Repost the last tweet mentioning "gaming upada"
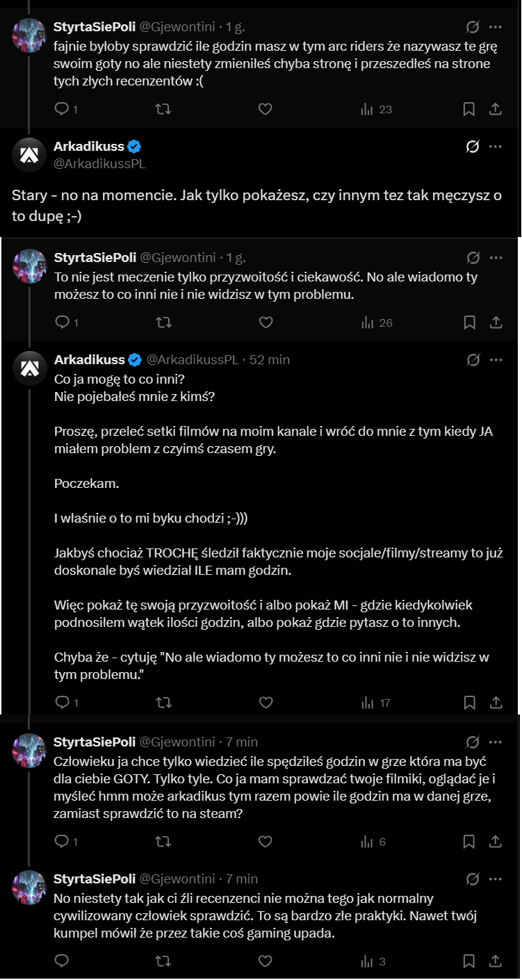This screenshot has height=980, width=522. [163, 961]
